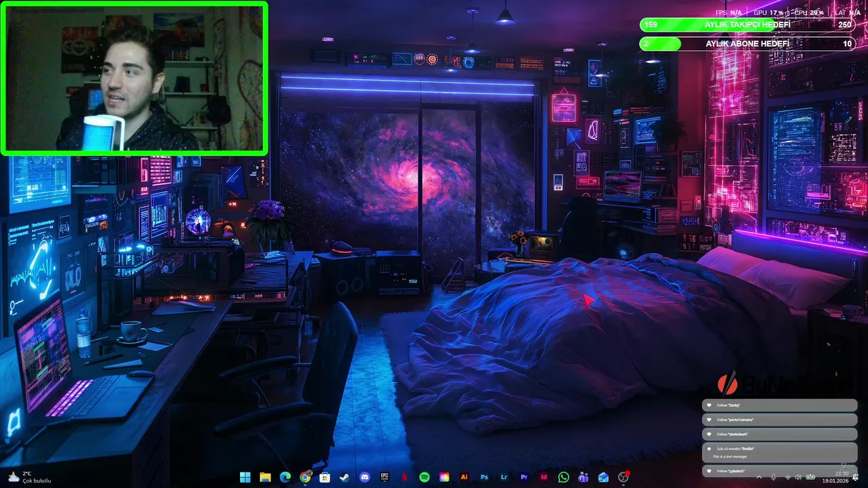Launch Adobe InDesign from the taskbar
Image resolution: width=868 pixels, height=488 pixels.
coord(544,477)
